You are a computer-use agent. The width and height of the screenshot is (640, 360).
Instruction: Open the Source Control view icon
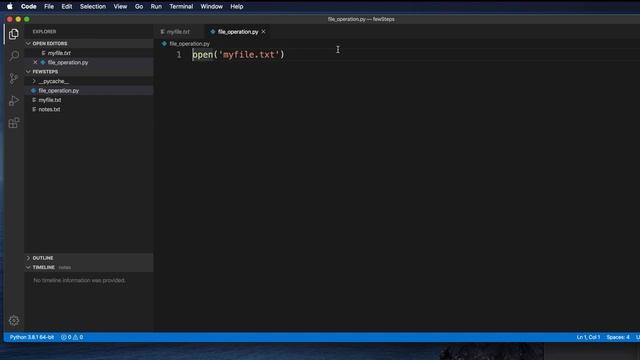(x=14, y=78)
